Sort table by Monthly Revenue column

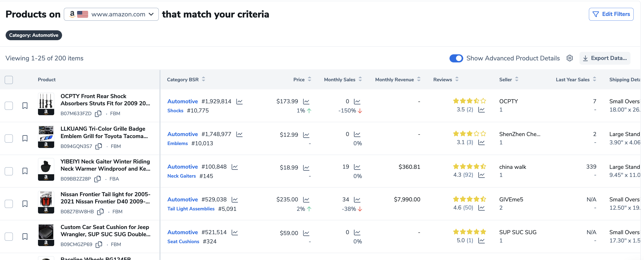coord(398,80)
